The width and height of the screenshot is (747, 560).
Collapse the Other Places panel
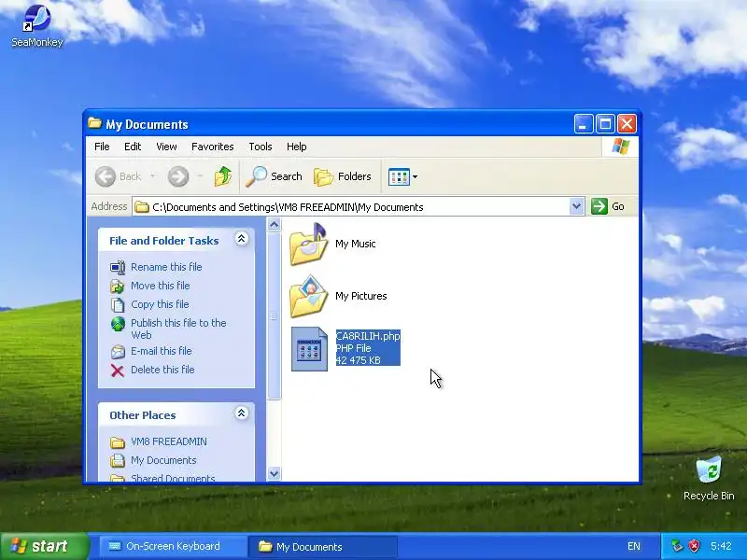[x=241, y=413]
